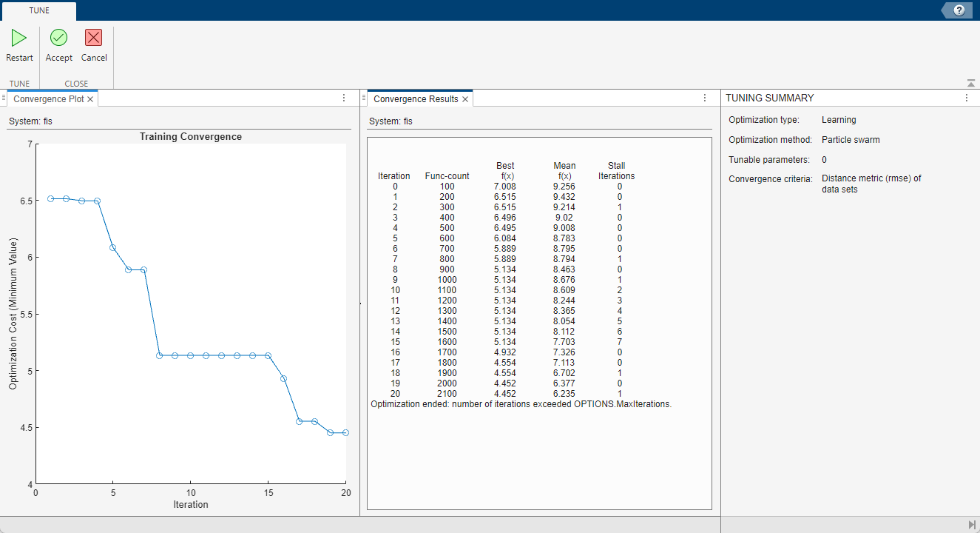Click the Help question mark icon
Viewport: 980px width, 533px height.
pos(958,10)
